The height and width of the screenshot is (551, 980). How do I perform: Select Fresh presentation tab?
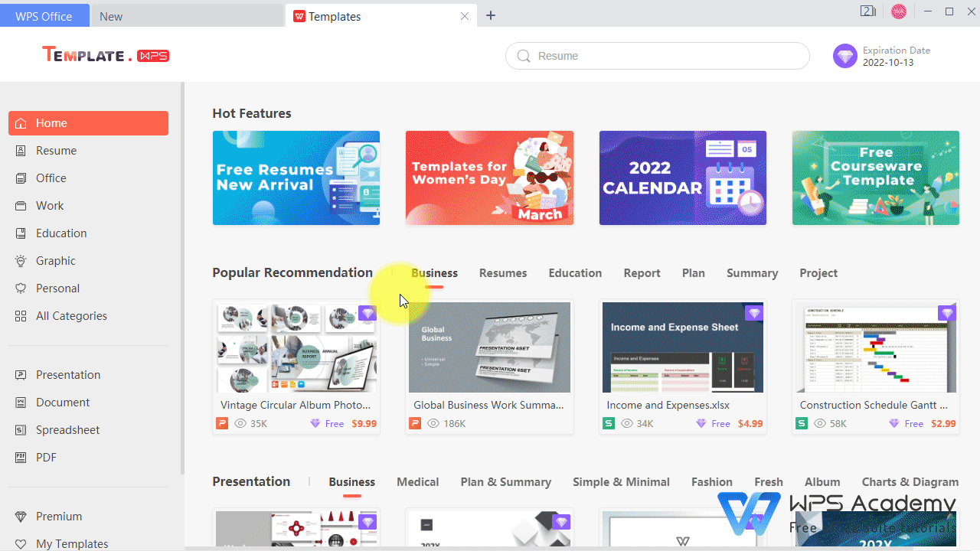769,482
